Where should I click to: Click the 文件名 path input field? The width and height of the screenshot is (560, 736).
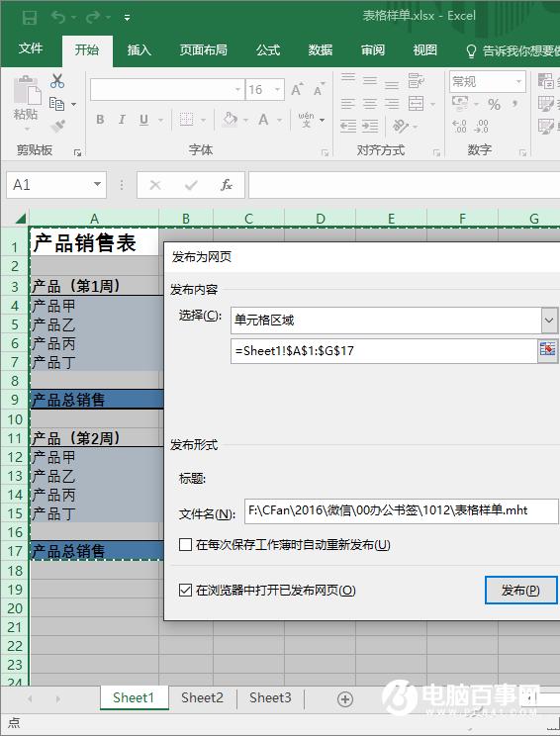[402, 511]
